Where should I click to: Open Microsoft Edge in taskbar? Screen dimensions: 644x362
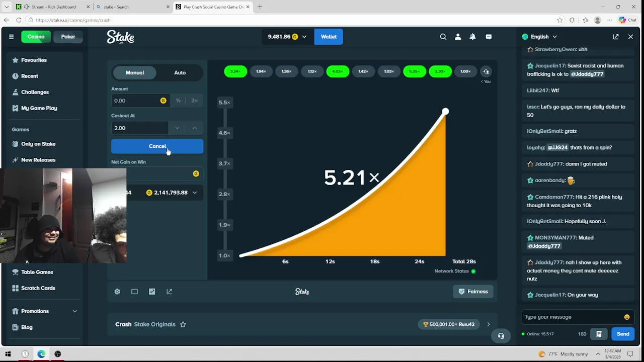41,354
